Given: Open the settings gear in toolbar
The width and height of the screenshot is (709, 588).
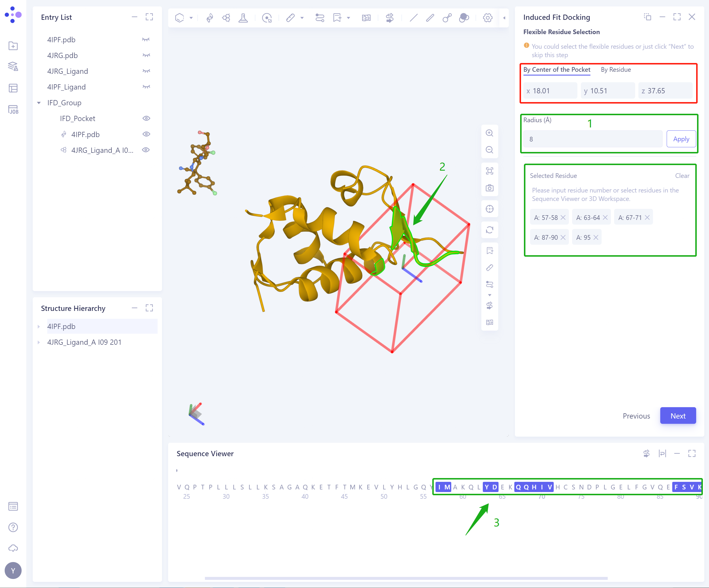Looking at the screenshot, I should (x=487, y=17).
